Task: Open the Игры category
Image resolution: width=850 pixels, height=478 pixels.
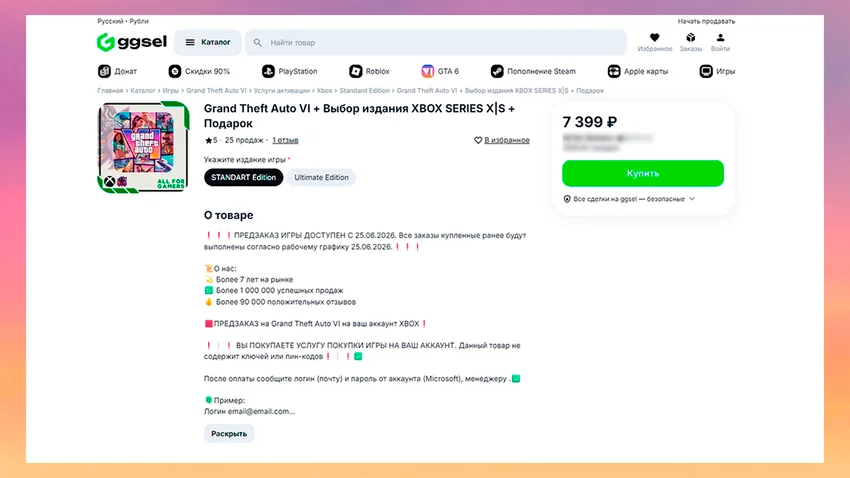Action: [717, 71]
